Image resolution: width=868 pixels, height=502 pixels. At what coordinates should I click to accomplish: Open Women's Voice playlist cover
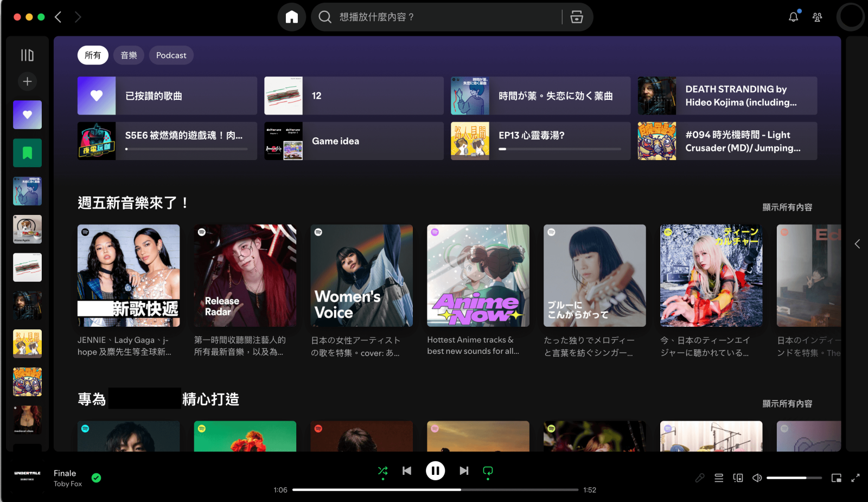click(362, 276)
